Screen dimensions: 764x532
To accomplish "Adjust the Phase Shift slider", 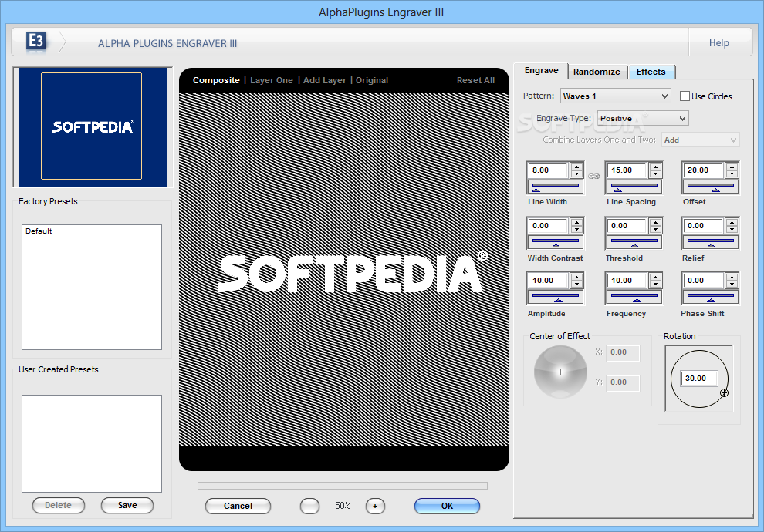I will pyautogui.click(x=711, y=297).
